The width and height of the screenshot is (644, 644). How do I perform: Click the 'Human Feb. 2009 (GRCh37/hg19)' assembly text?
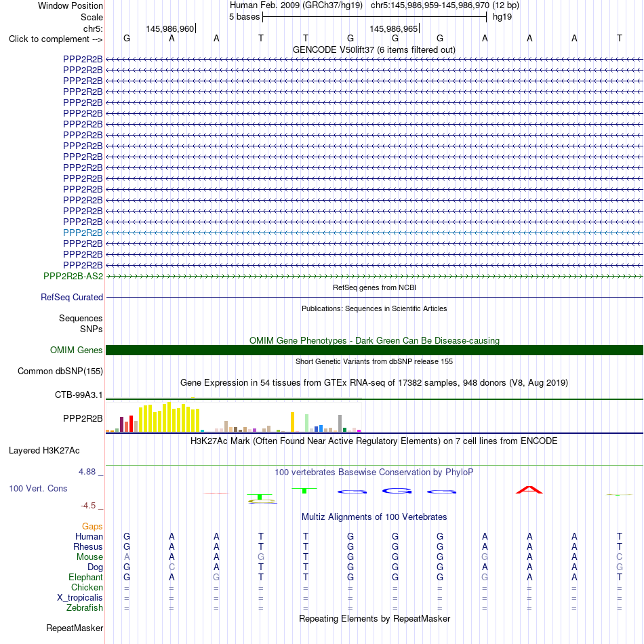tap(296, 5)
